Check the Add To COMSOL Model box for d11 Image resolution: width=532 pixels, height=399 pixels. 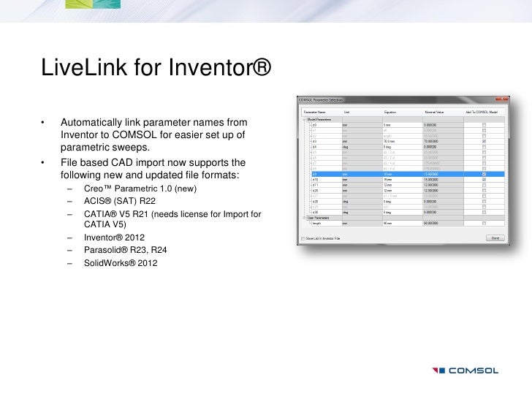(484, 185)
